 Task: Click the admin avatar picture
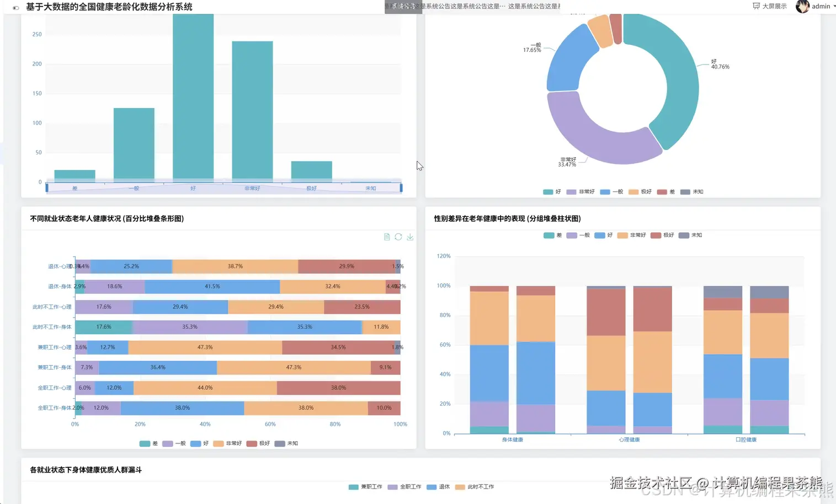(x=802, y=7)
